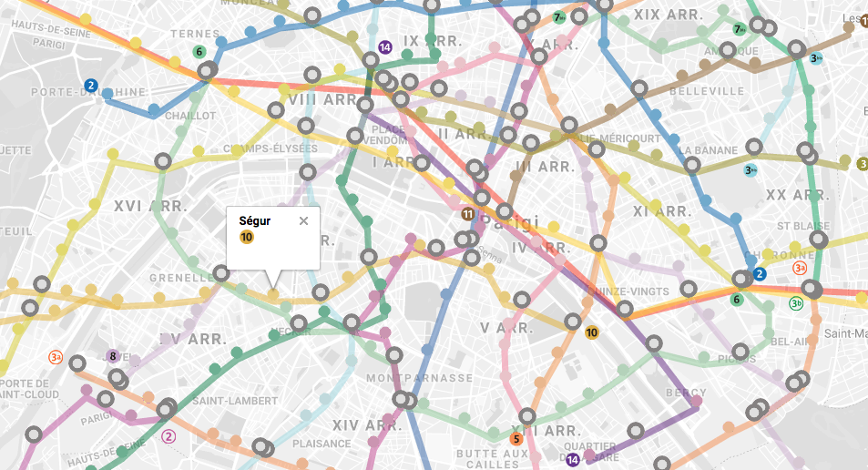868x470 pixels.
Task: Click cyan 3bis badge near La Banane
Action: pos(751,170)
